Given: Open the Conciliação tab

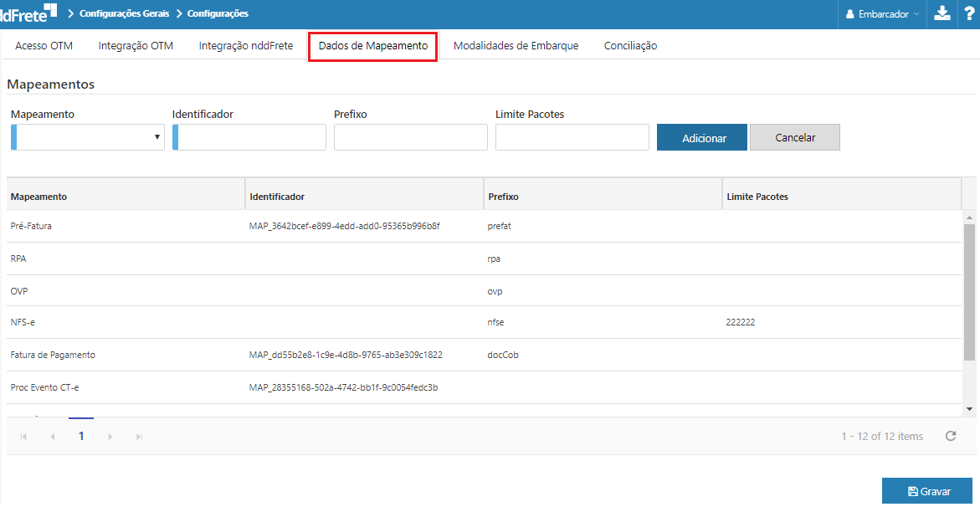Looking at the screenshot, I should [630, 46].
